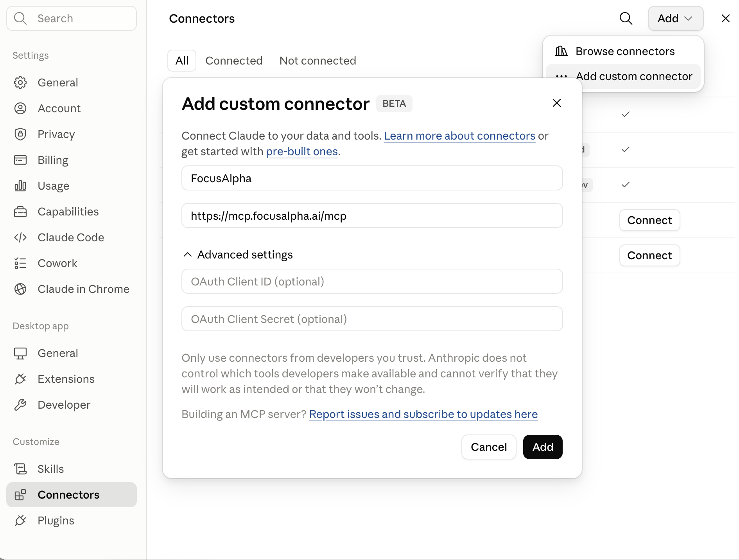
Task: Open the pre-built ones link
Action: tap(302, 151)
